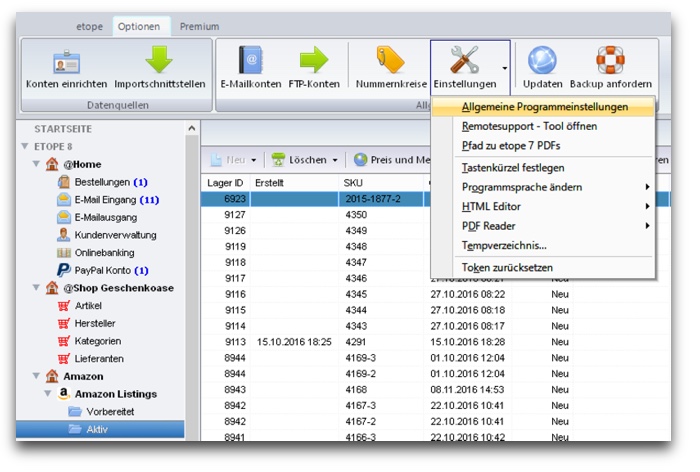Click the cell 27.10.2016 08:18
This screenshot has height=472, width=700.
(467, 310)
